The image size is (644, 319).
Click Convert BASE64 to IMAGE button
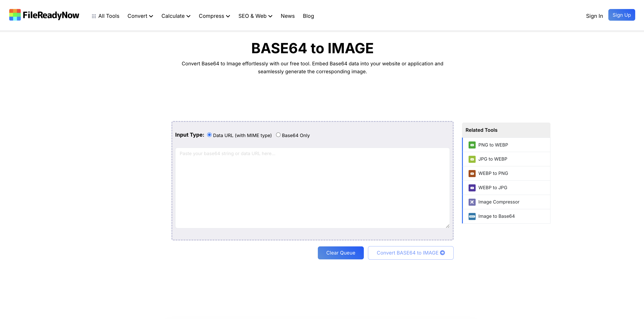pyautogui.click(x=410, y=253)
